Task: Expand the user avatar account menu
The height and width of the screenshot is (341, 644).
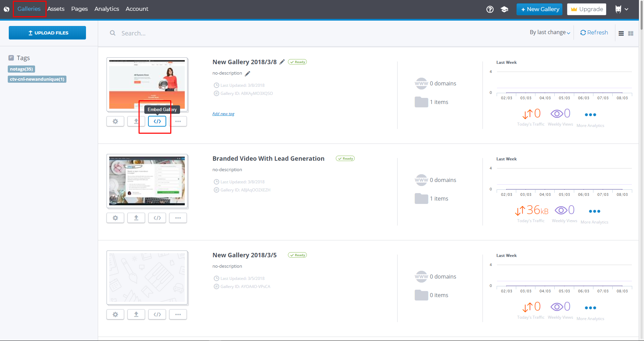Action: (x=622, y=9)
